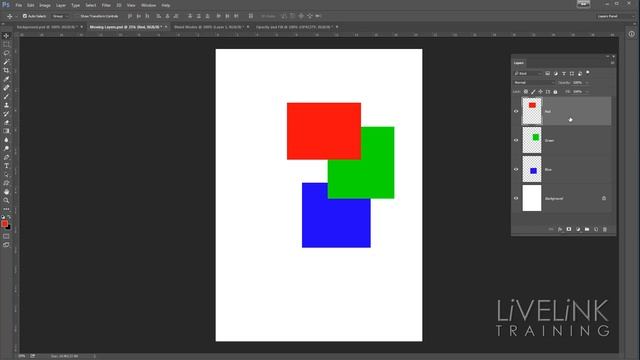The width and height of the screenshot is (640, 360).
Task: Add a layer mask icon
Action: pyautogui.click(x=569, y=229)
